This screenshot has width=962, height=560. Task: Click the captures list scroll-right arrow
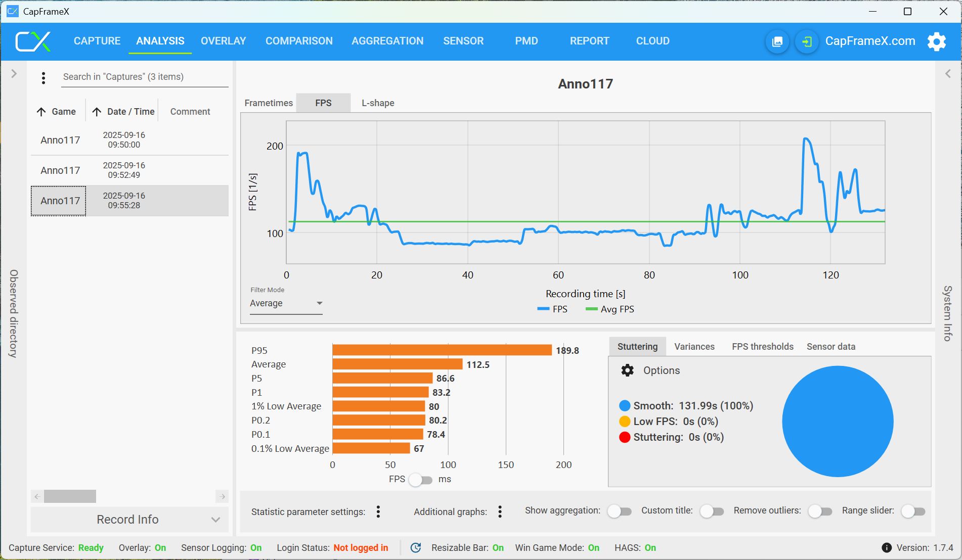click(x=222, y=496)
